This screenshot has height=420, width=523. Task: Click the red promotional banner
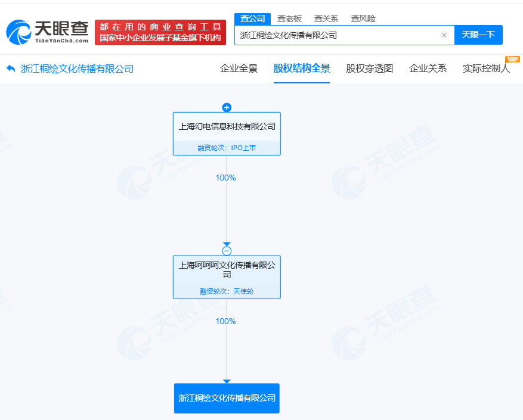[160, 32]
